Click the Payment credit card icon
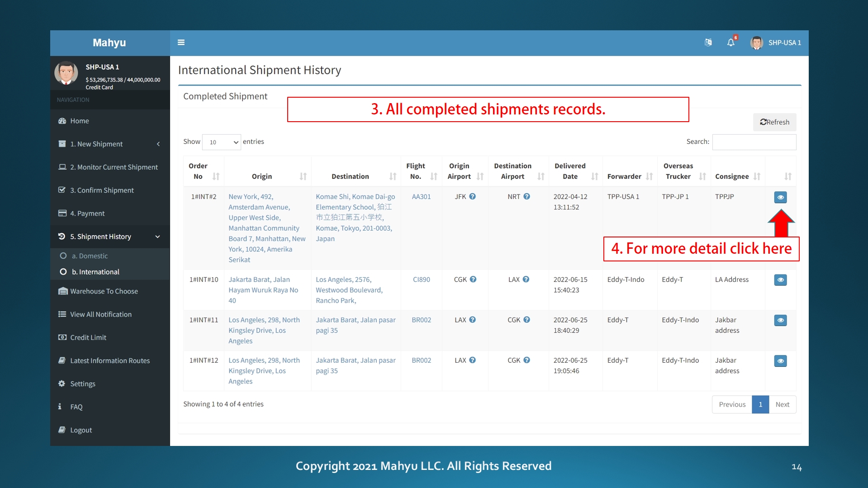Viewport: 868px width, 488px height. point(62,213)
